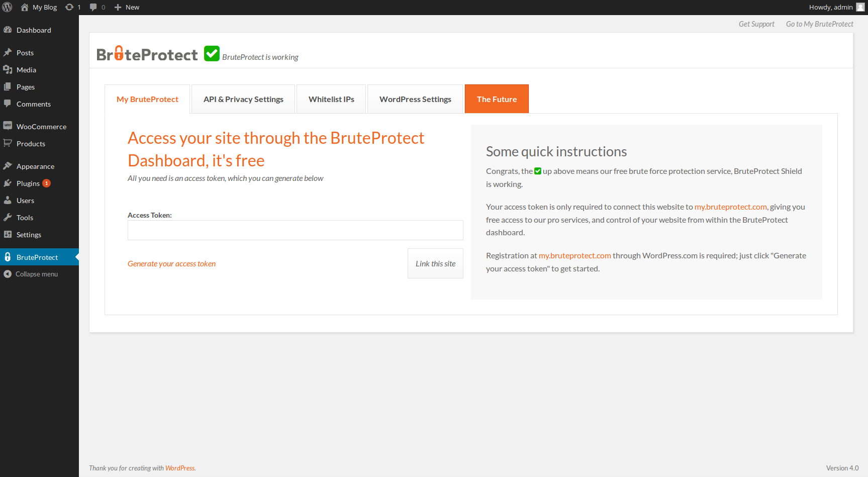Open the Get Support link

pos(756,24)
